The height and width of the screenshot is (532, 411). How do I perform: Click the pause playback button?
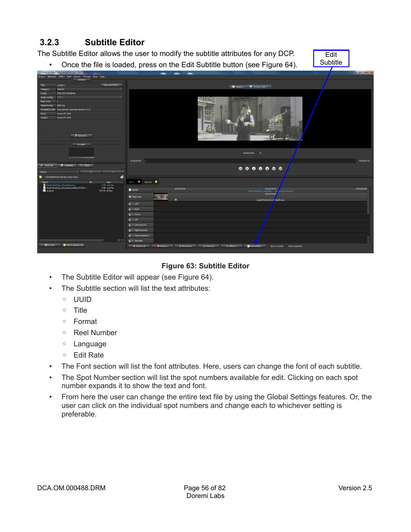pyautogui.click(x=261, y=168)
